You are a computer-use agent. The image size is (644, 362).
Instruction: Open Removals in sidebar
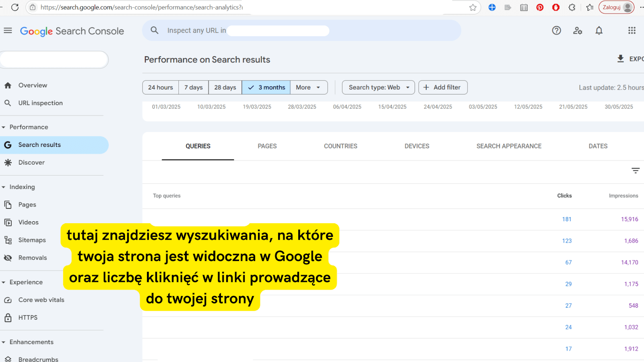(x=32, y=258)
